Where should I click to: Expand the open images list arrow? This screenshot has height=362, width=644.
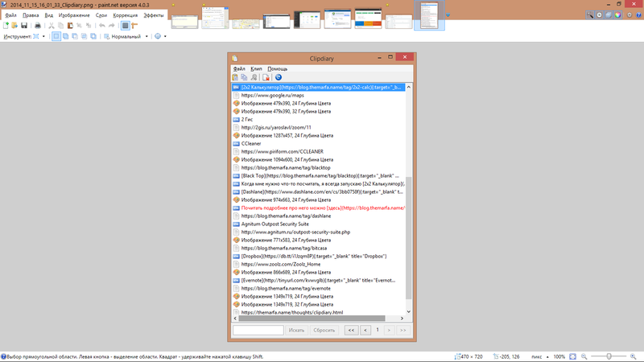448,15
